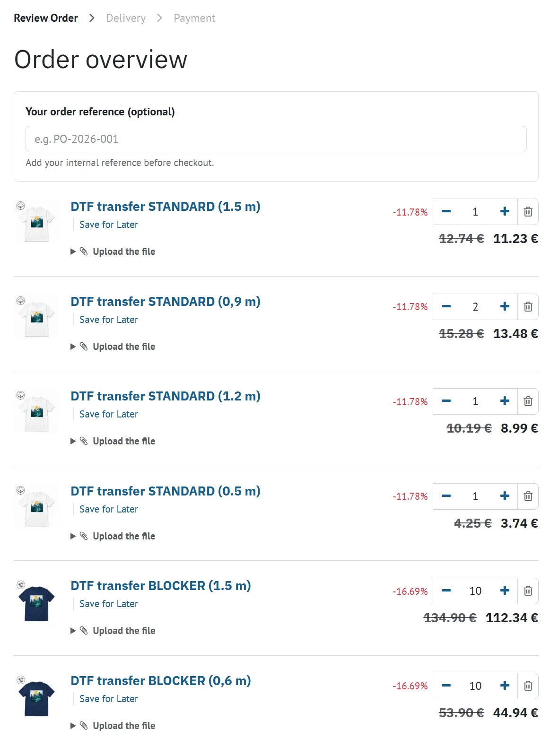This screenshot has width=559, height=756.
Task: Focus the order reference input field
Action: [x=276, y=139]
